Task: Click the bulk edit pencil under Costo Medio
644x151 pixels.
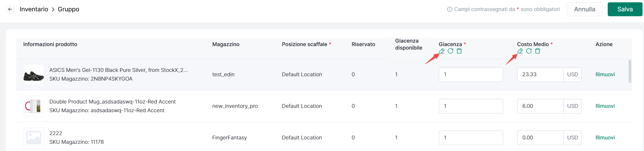Action: 520,51
